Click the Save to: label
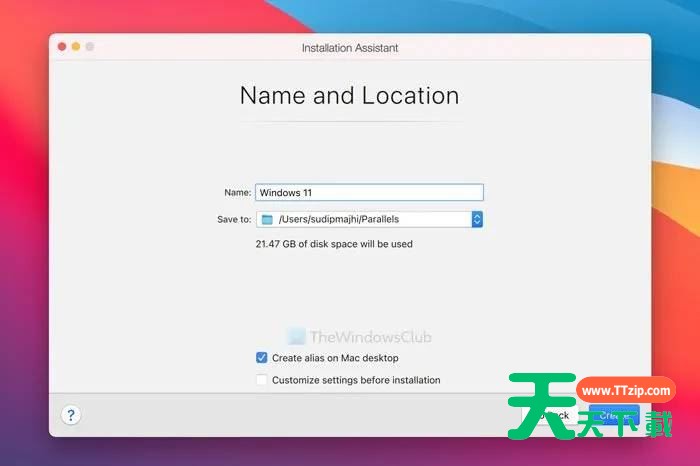The image size is (700, 466). (234, 219)
